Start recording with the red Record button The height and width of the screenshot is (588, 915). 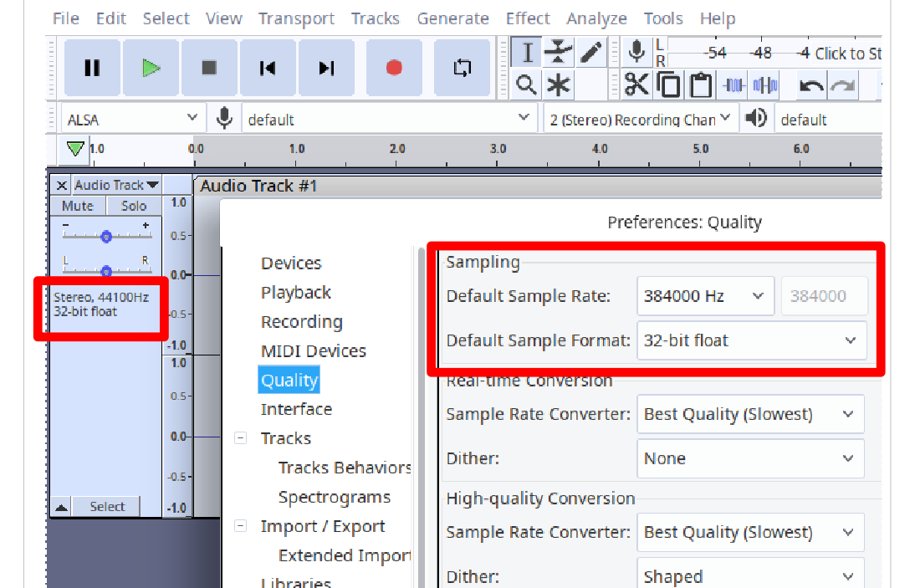pos(394,68)
